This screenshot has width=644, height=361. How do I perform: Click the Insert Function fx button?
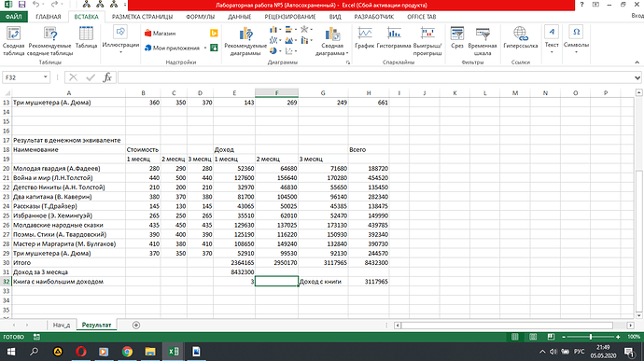pyautogui.click(x=107, y=77)
